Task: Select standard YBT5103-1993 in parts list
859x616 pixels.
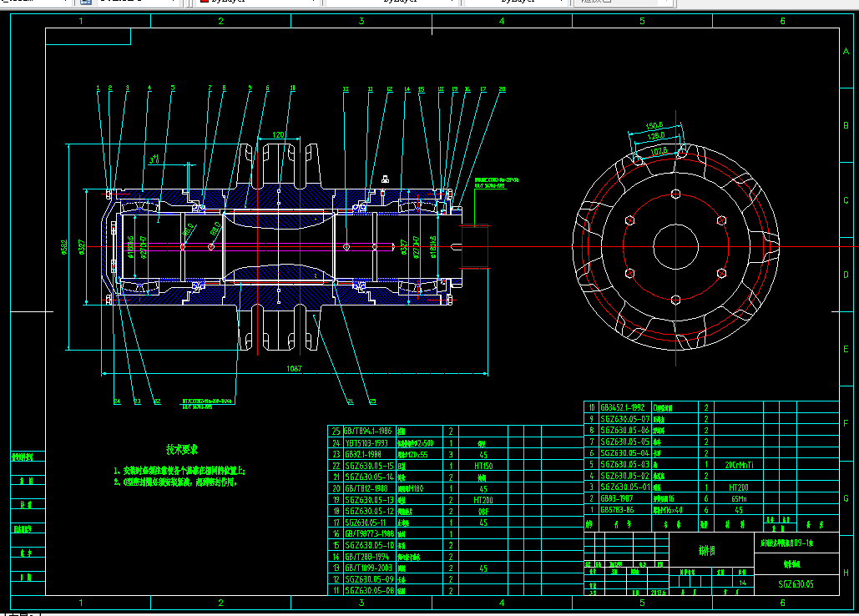Action: pyautogui.click(x=366, y=443)
